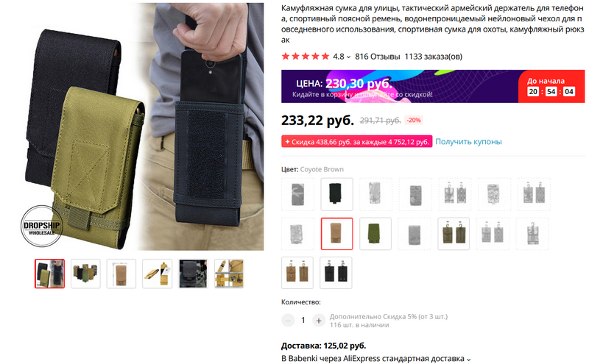The height and width of the screenshot is (364, 589).
Task: View the last thumbnail with pouch details
Action: pyautogui.click(x=229, y=274)
